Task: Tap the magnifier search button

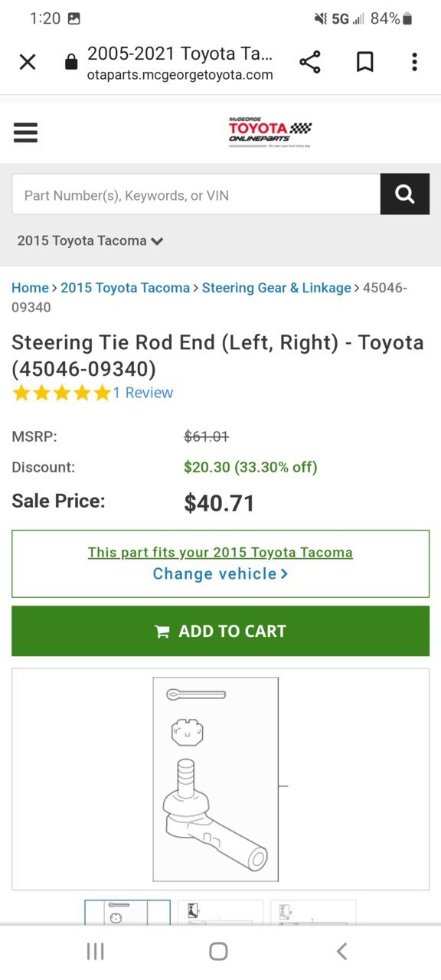Action: tap(405, 194)
